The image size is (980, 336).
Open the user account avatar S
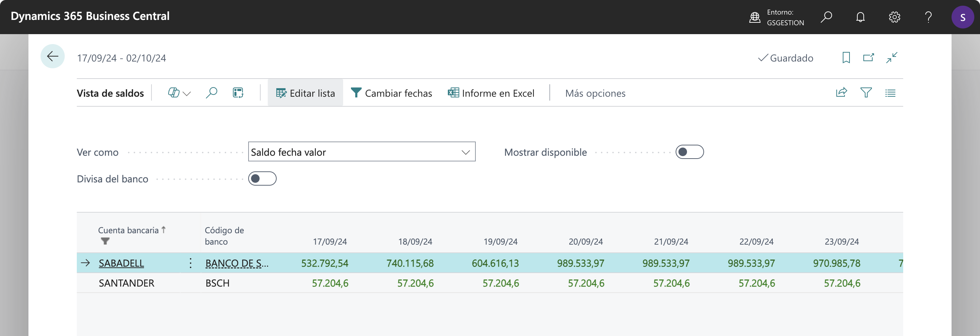pyautogui.click(x=963, y=17)
